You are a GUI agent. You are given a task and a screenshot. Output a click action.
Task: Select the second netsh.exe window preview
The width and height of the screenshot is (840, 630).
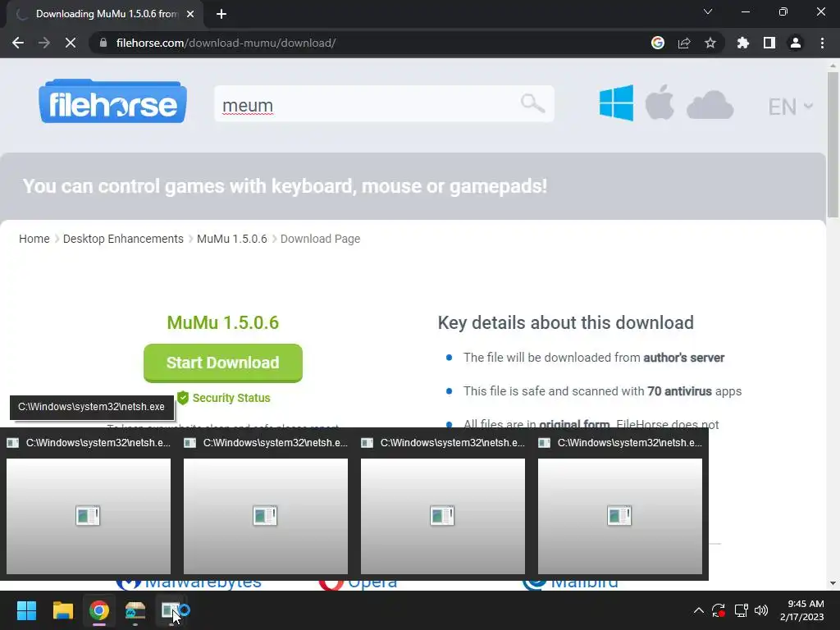coord(266,516)
